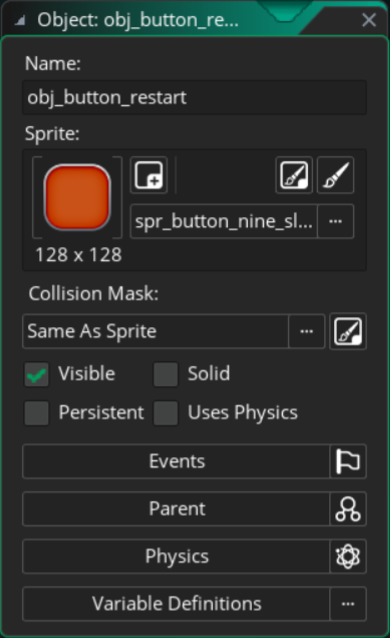Open the Events button
The height and width of the screenshot is (638, 390).
coord(176,461)
